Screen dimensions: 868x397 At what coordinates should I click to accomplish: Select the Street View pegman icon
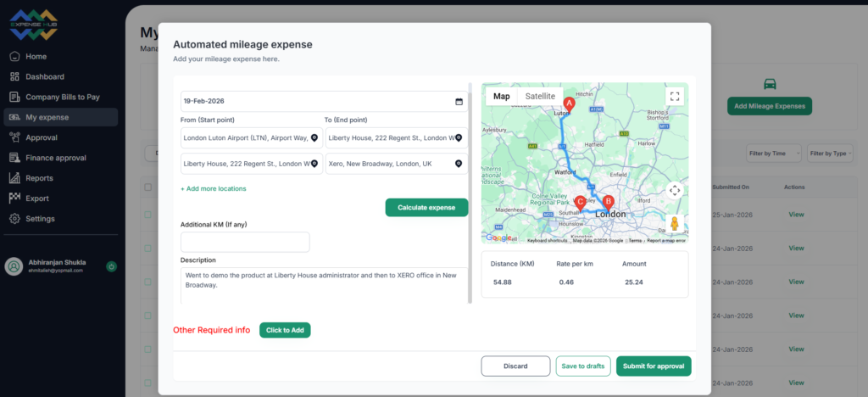674,223
